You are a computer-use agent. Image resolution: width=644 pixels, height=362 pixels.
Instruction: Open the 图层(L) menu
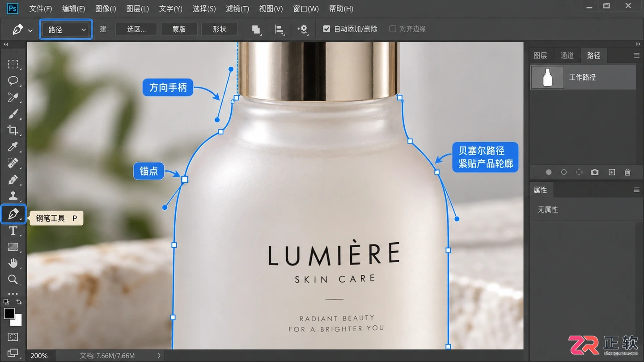pos(137,8)
